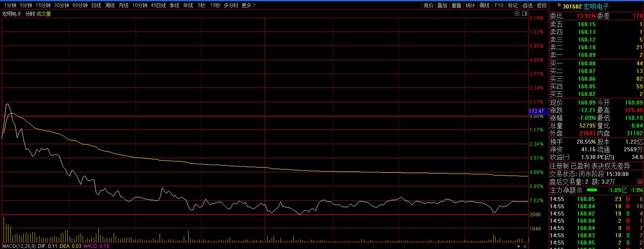Click the 卖二 160.10 order row

596,47
